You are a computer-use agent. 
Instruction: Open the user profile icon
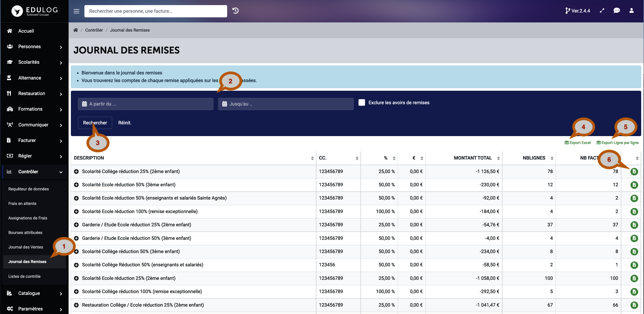point(632,11)
